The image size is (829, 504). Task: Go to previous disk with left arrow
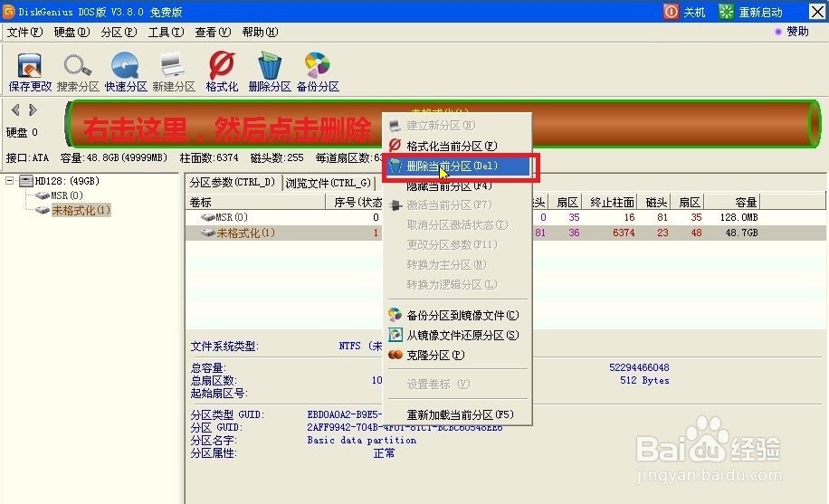tap(15, 110)
